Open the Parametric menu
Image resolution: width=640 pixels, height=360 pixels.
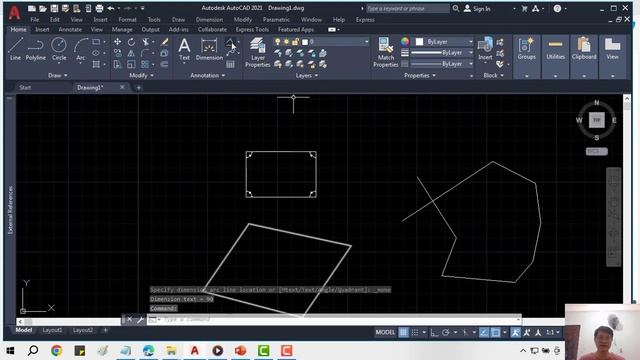pyautogui.click(x=276, y=20)
